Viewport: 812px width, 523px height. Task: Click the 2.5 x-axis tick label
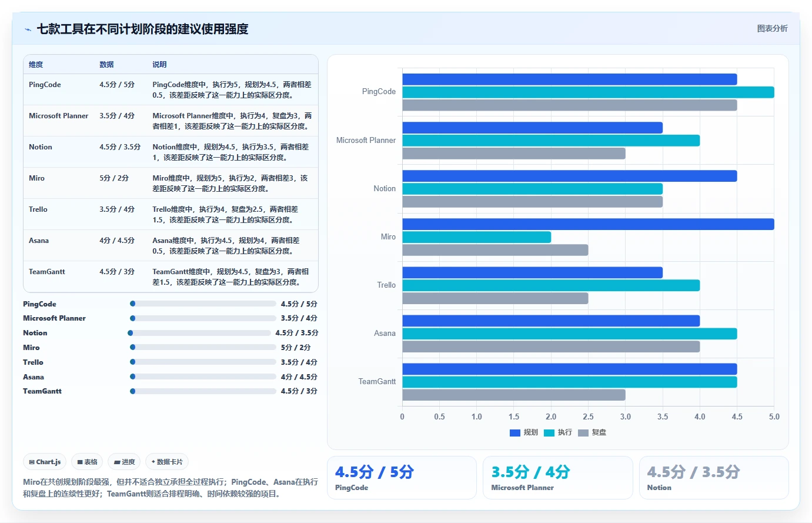tap(588, 417)
